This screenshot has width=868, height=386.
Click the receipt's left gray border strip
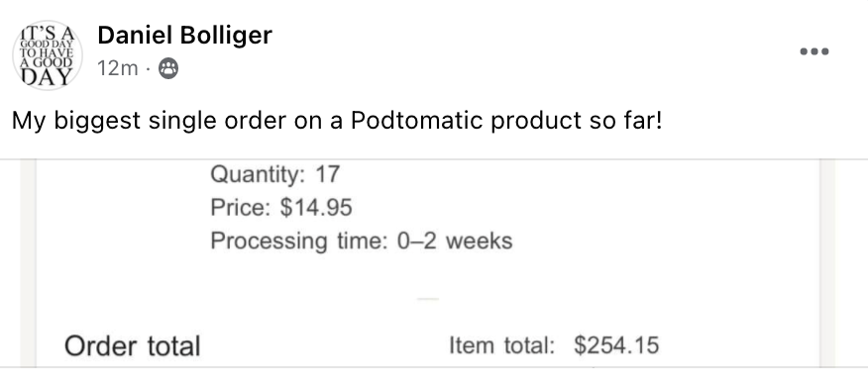coord(28,263)
